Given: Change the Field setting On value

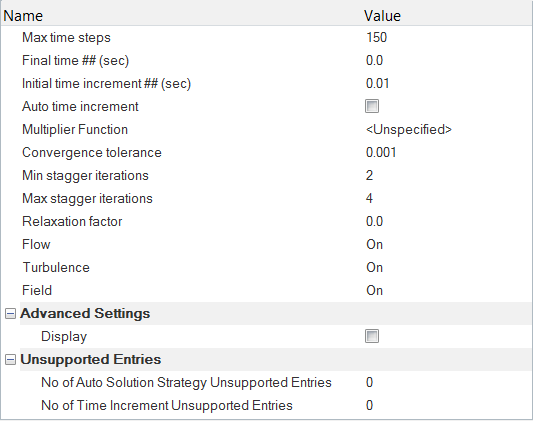Looking at the screenshot, I should click(374, 291).
